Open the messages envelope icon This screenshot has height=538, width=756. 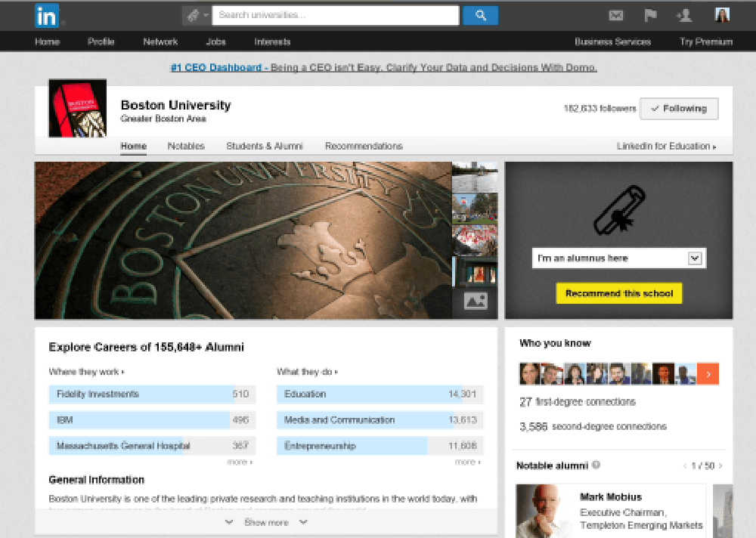coord(616,15)
